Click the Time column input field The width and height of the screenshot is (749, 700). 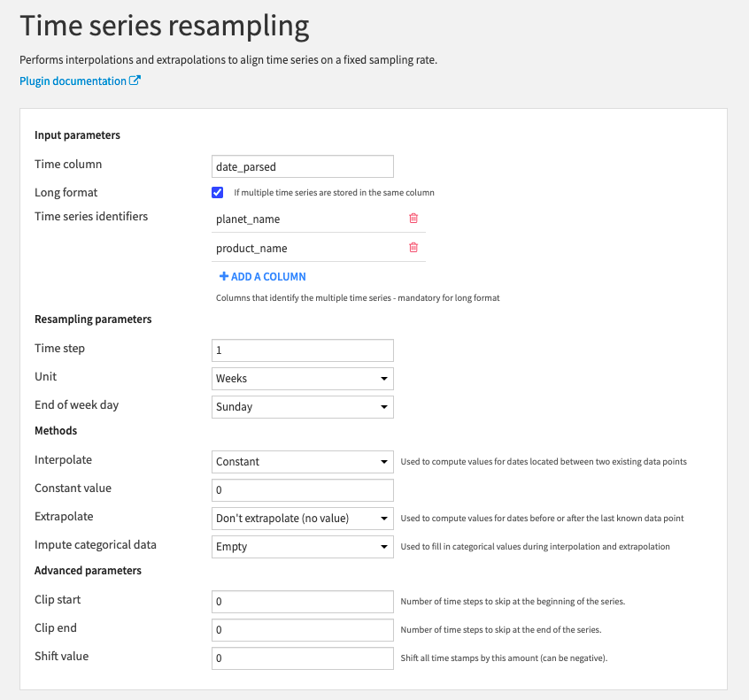click(x=303, y=166)
